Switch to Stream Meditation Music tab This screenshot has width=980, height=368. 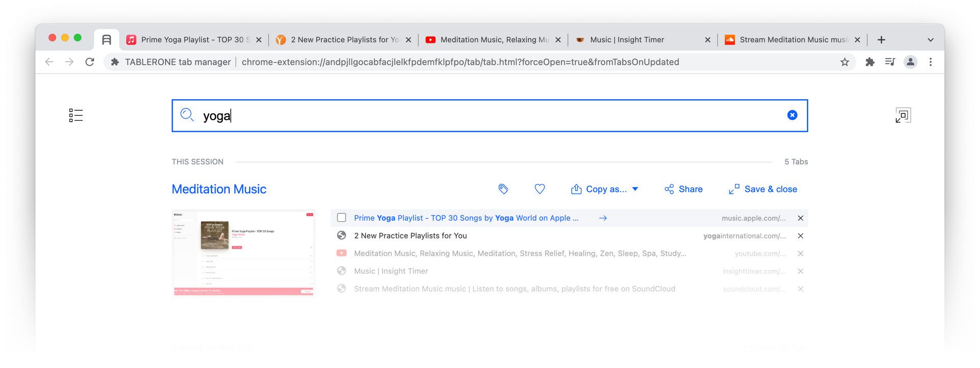pos(792,39)
